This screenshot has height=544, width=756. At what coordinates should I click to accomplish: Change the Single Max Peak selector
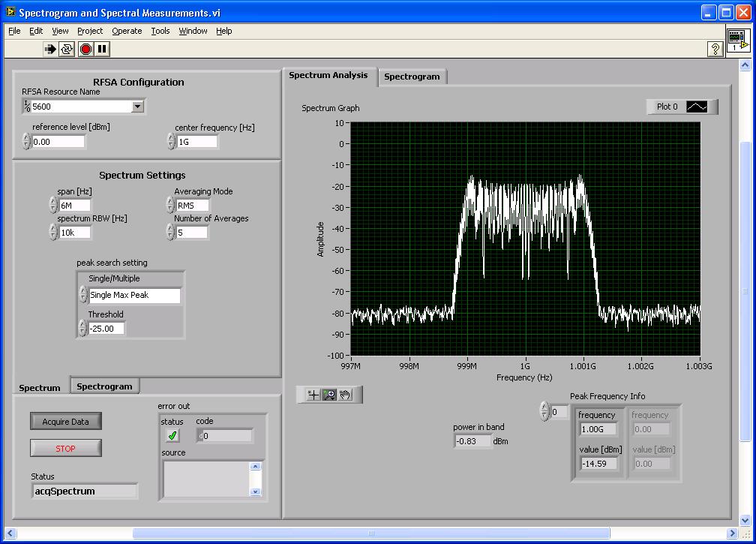[x=134, y=296]
